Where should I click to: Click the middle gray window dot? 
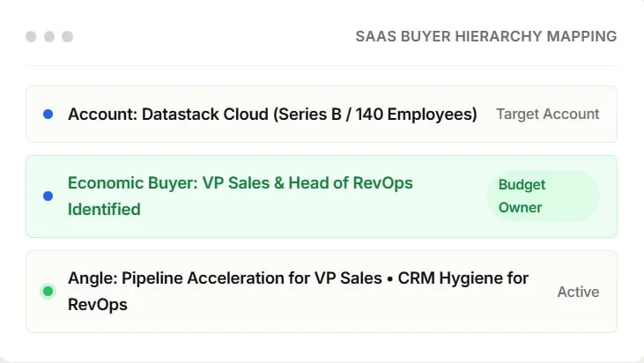click(x=49, y=36)
